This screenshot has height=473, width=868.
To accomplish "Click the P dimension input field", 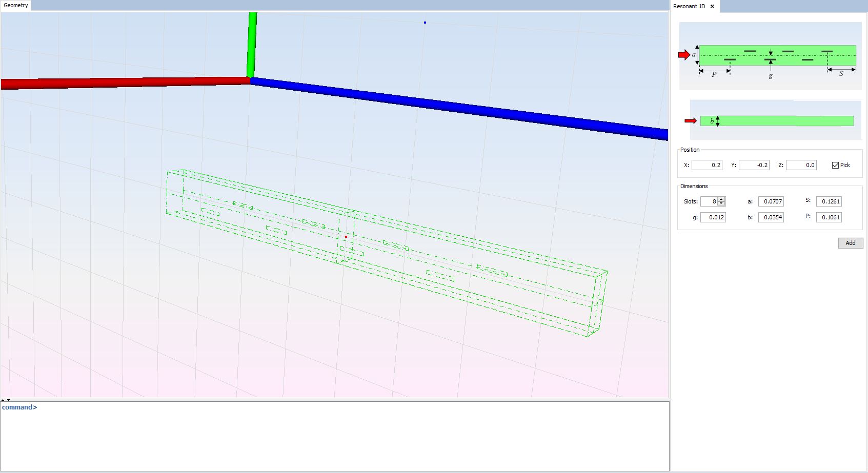I will (x=829, y=217).
